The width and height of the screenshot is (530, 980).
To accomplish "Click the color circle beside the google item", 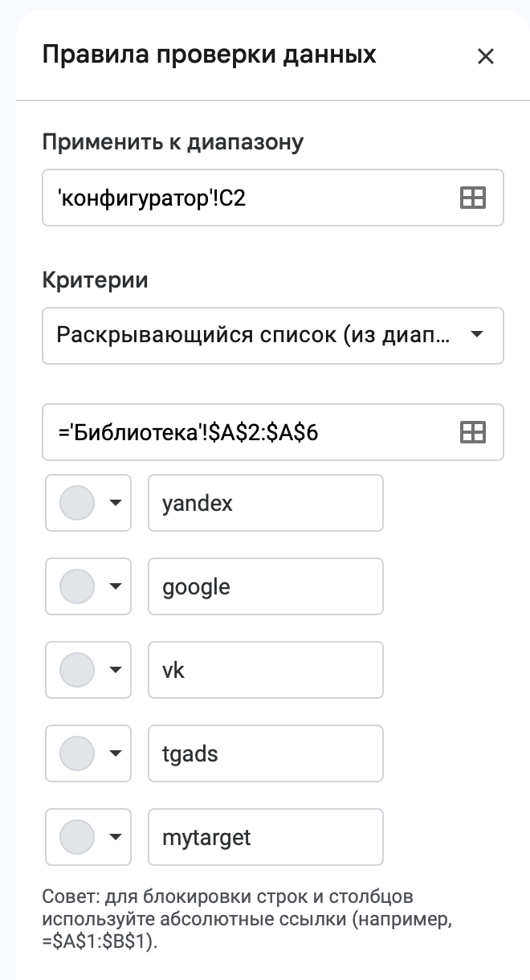I will point(77,586).
